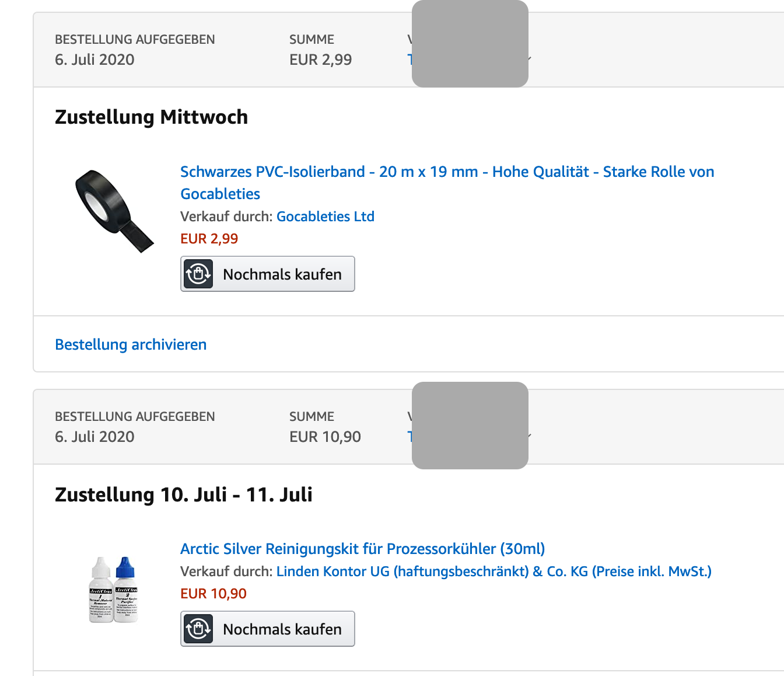Click Bestellung archivieren link

(131, 344)
